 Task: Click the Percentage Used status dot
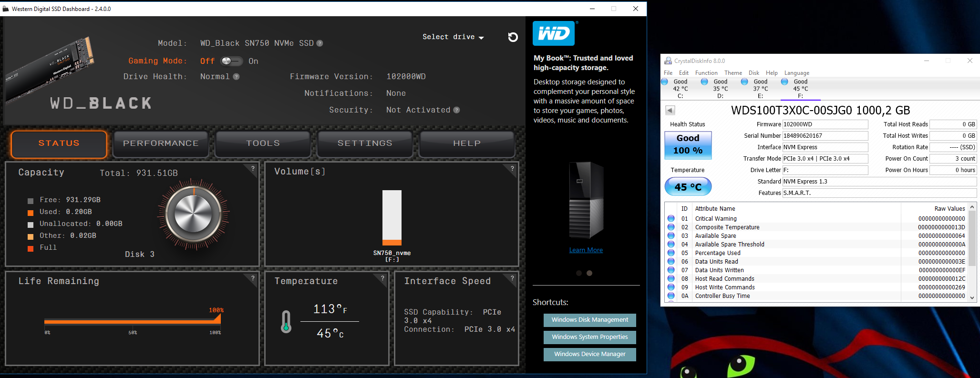point(671,253)
